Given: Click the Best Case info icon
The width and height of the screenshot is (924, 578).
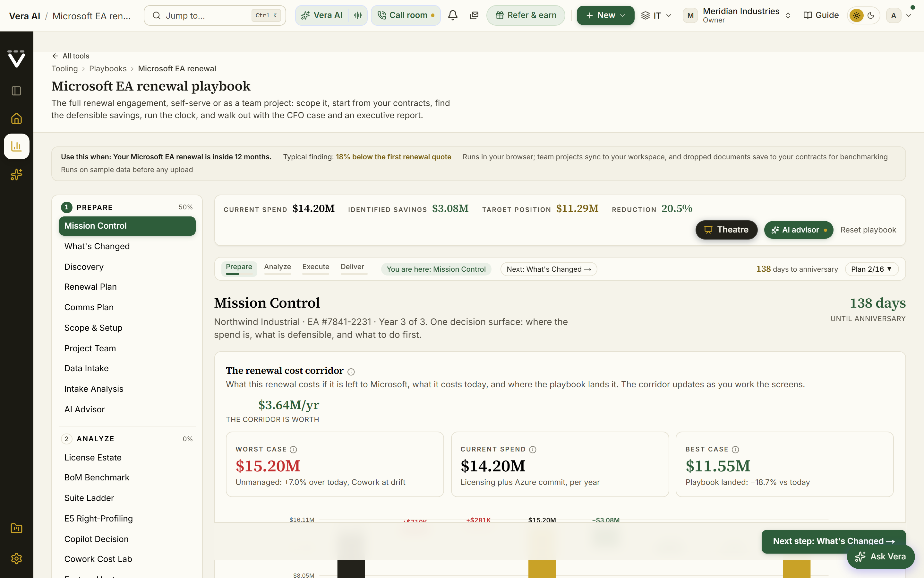Looking at the screenshot, I should 735,450.
